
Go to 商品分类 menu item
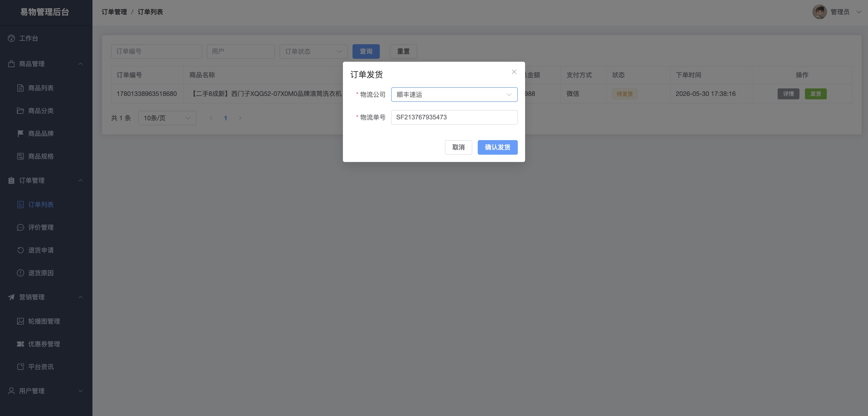coord(46,111)
